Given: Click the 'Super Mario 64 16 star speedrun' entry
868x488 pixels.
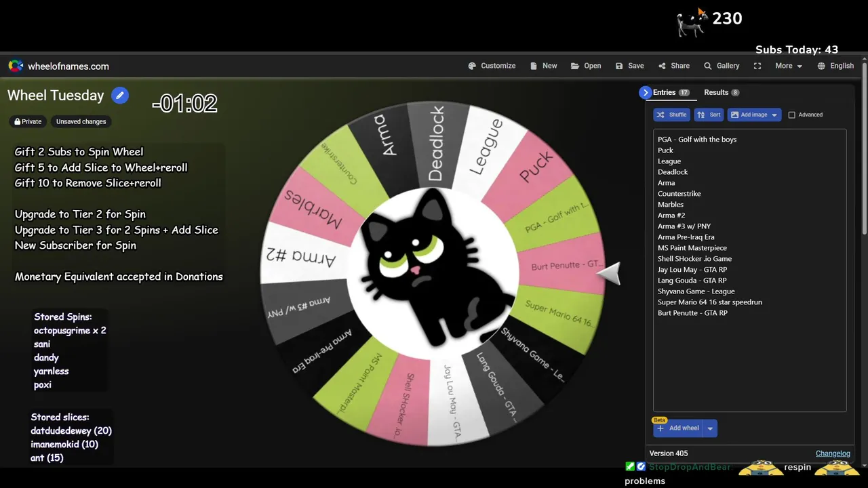Looking at the screenshot, I should tap(709, 302).
